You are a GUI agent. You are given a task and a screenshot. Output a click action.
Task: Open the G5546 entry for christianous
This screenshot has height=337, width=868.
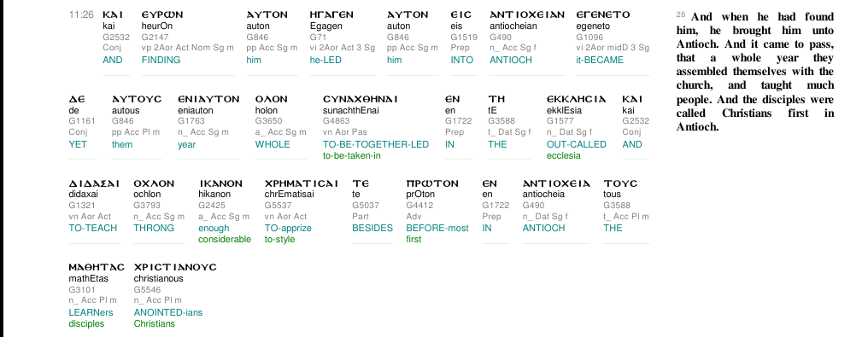pos(144,289)
